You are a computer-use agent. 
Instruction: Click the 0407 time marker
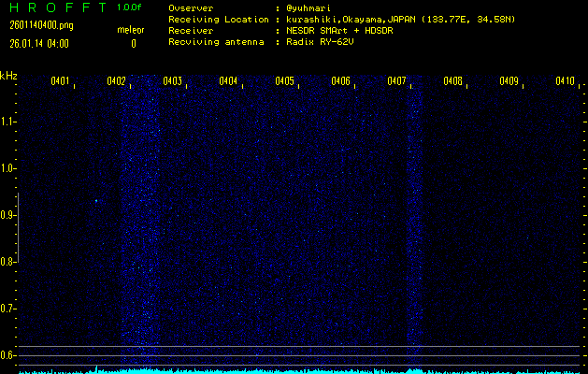click(396, 81)
